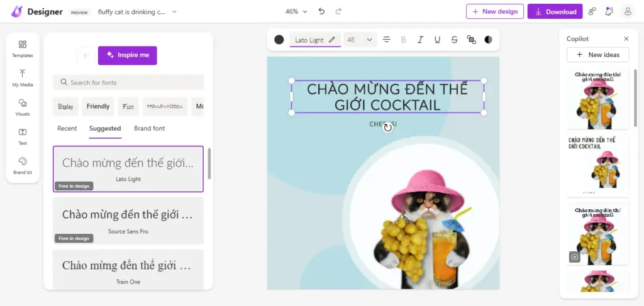Click the text opacity icon
This screenshot has width=644, height=306.
[489, 40]
